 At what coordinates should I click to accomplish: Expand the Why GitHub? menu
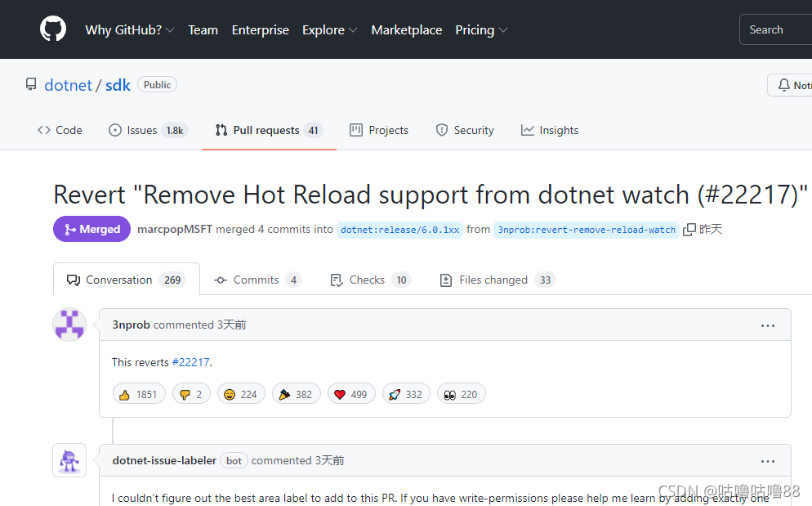tap(129, 30)
